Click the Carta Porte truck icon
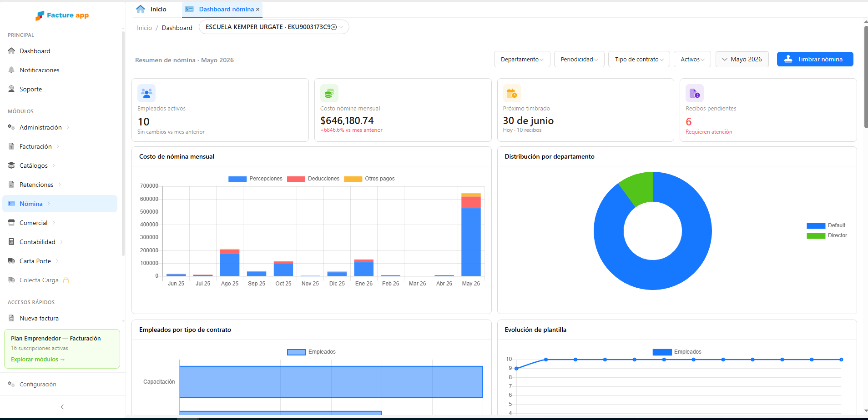This screenshot has height=420, width=868. 11,261
